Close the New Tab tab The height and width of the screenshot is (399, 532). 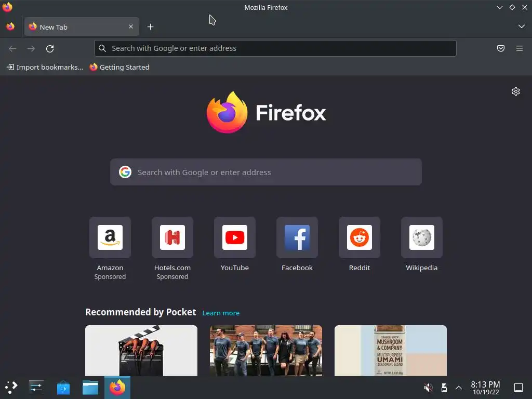point(131,26)
